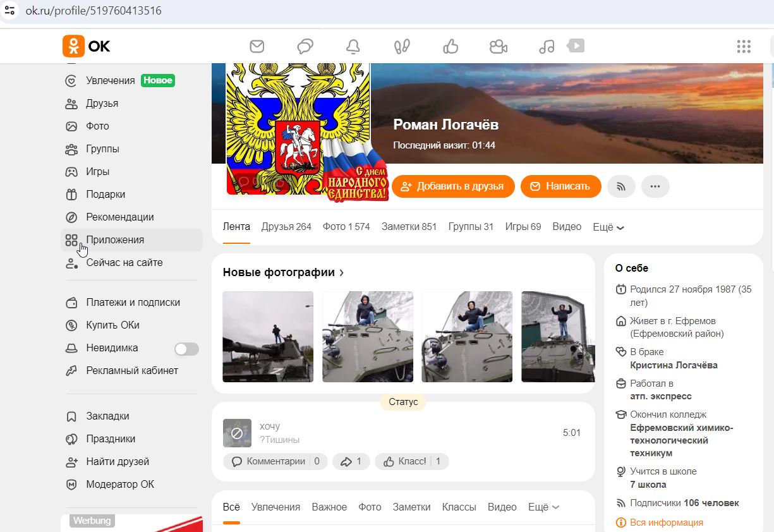The width and height of the screenshot is (774, 532).
Task: Click the Закладки bookmark icon
Action: pos(72,416)
